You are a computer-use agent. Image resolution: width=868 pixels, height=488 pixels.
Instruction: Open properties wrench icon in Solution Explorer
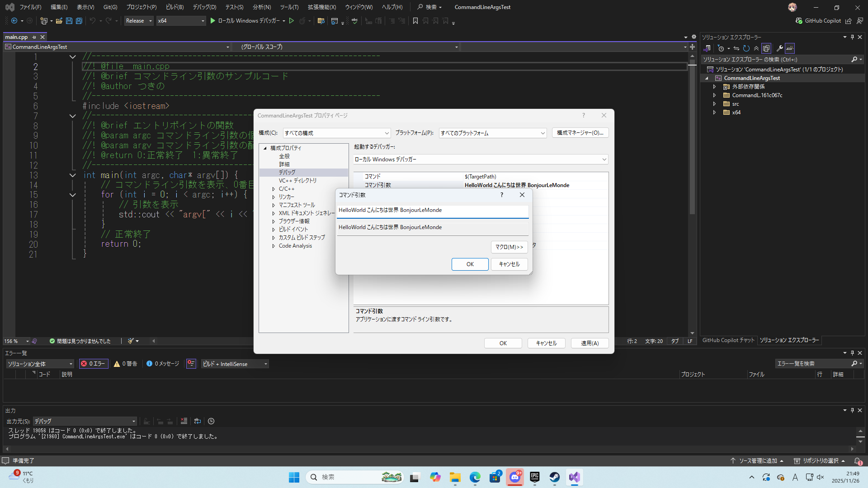(x=780, y=48)
